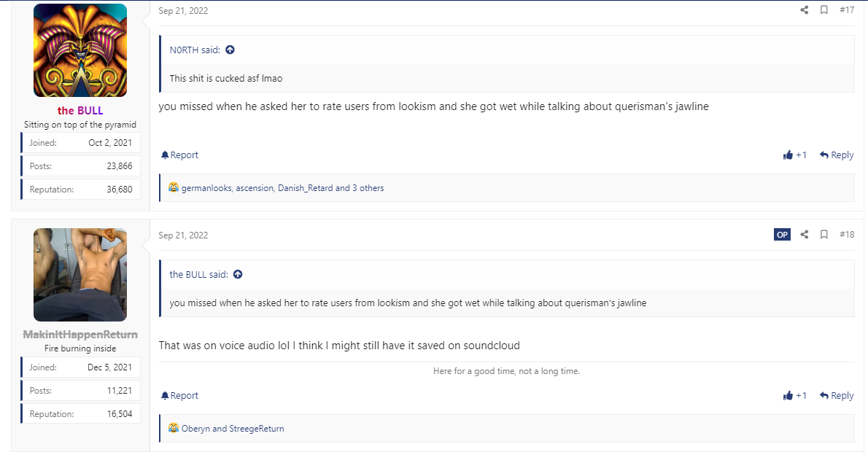The image size is (868, 452).
Task: Report MakinItHappenReturn's post
Action: coord(179,396)
